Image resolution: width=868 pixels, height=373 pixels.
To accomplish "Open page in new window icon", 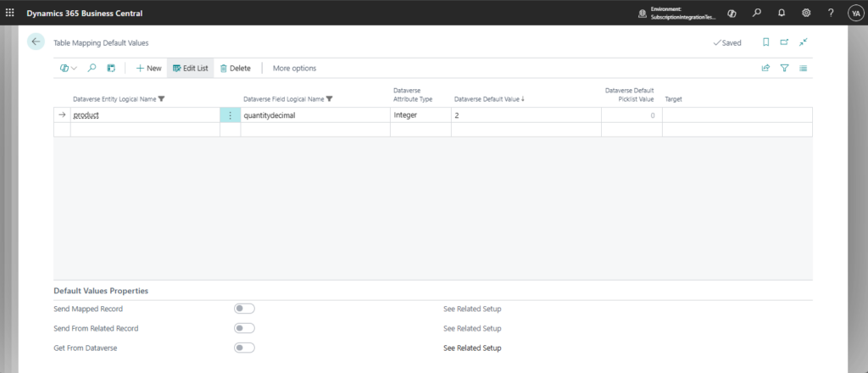I will point(784,42).
